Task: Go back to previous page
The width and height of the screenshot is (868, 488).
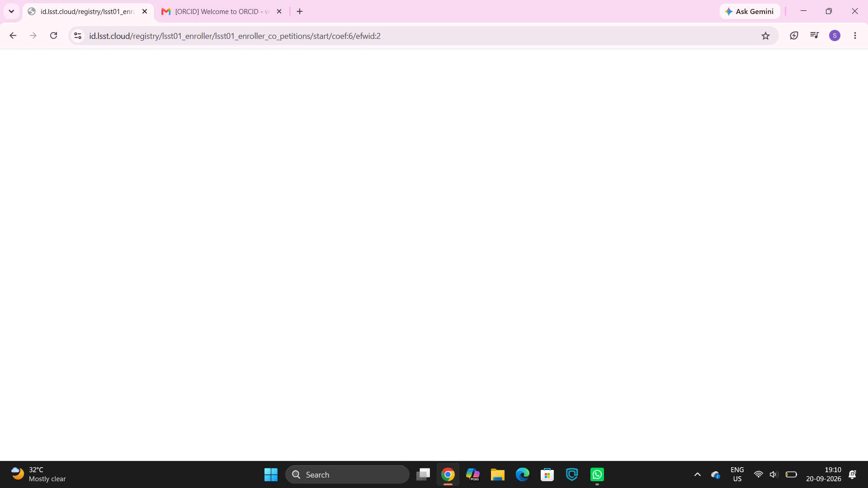Action: tap(13, 36)
